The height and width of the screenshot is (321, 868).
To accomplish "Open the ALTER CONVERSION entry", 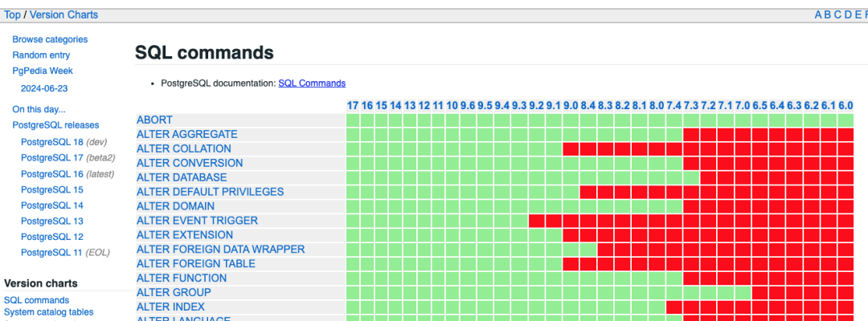I will pyautogui.click(x=190, y=163).
